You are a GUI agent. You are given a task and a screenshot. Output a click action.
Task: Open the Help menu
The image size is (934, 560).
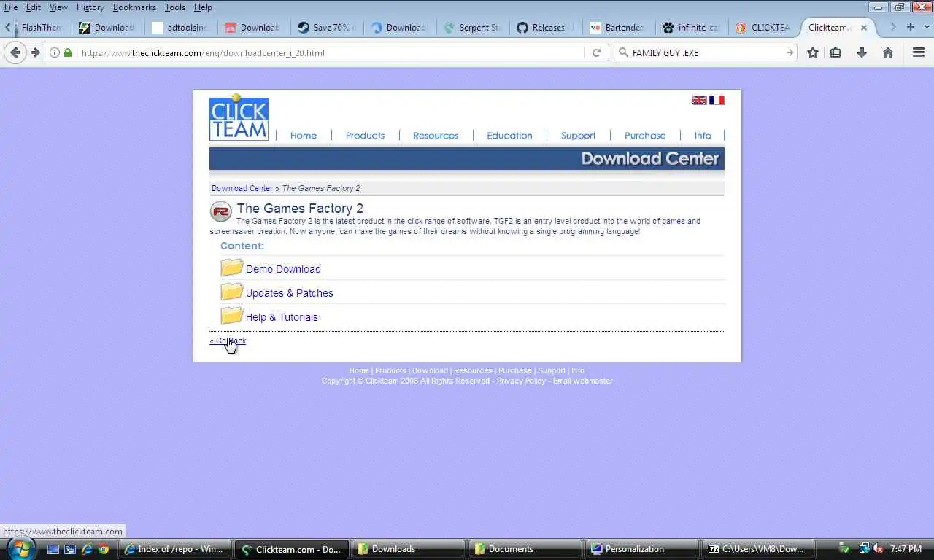pos(203,7)
